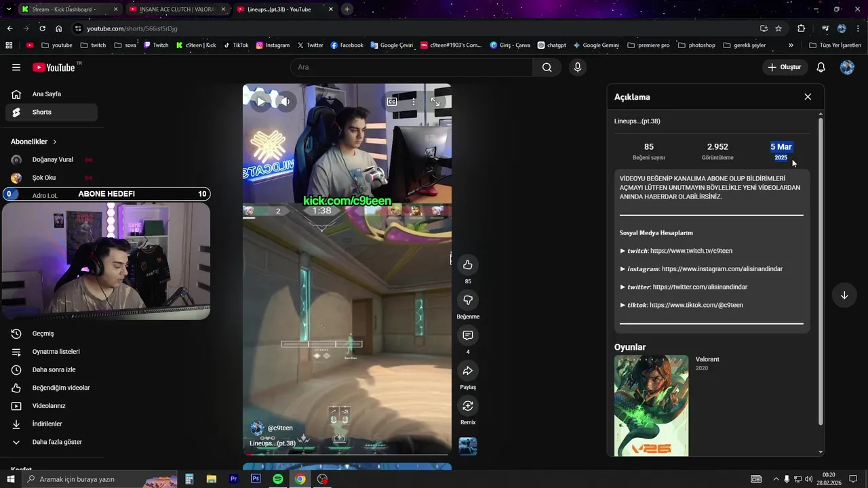
Task: Open Photoshop from the taskbar
Action: coord(256,479)
